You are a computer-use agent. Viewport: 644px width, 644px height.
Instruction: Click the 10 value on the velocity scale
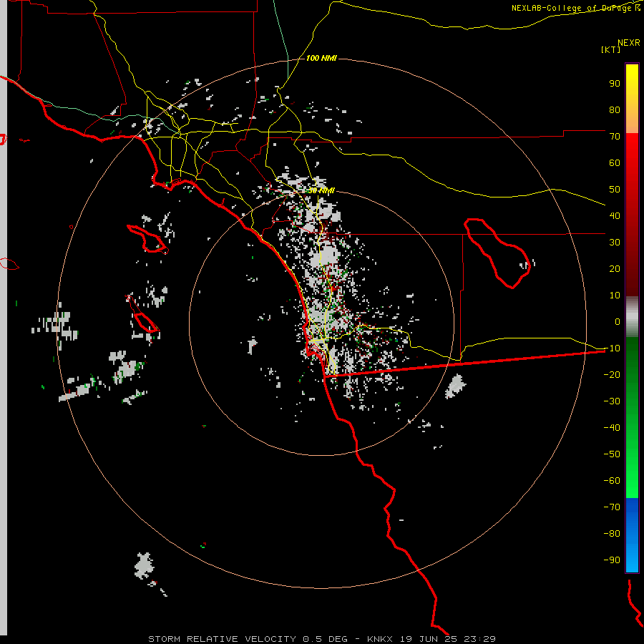[x=615, y=296]
